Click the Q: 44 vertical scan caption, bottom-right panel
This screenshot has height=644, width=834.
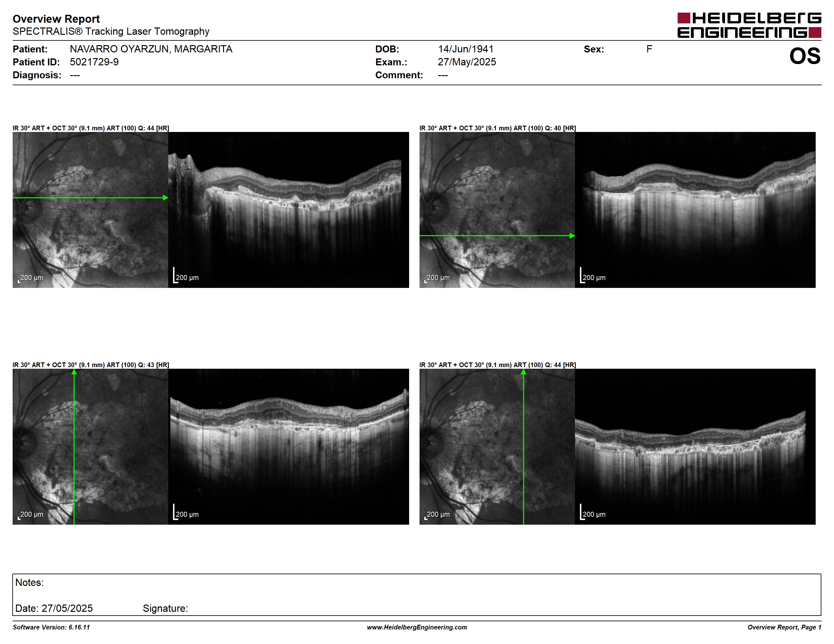[498, 365]
